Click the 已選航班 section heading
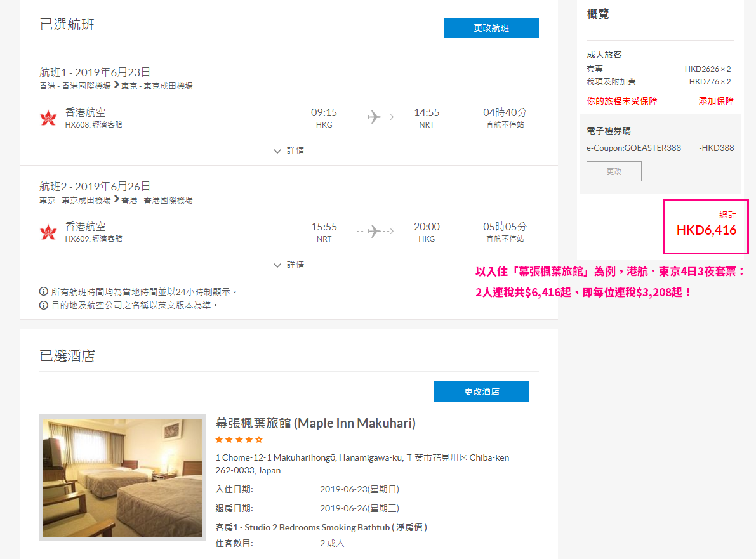 [x=67, y=25]
